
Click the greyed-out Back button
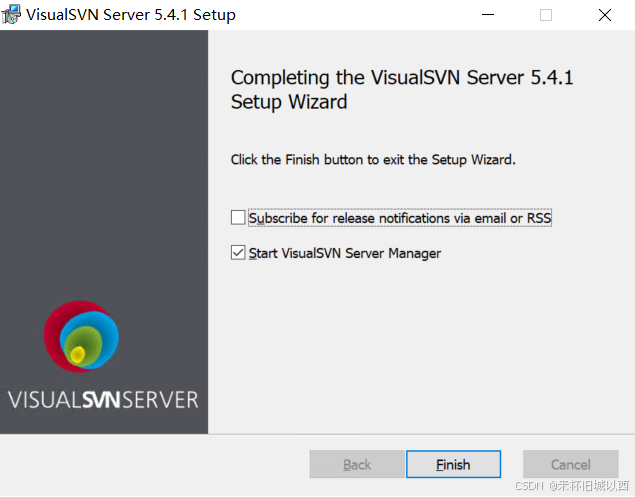[357, 464]
